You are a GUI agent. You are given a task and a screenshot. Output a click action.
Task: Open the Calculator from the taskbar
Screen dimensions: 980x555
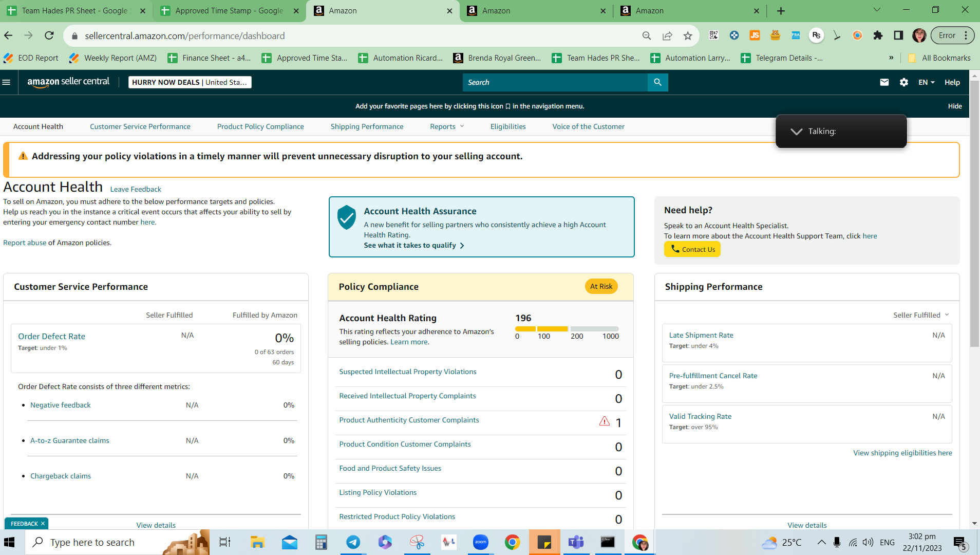coord(321,542)
